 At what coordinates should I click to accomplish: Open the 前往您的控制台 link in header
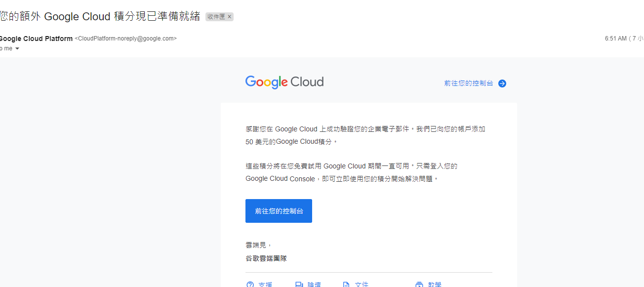[x=468, y=83]
